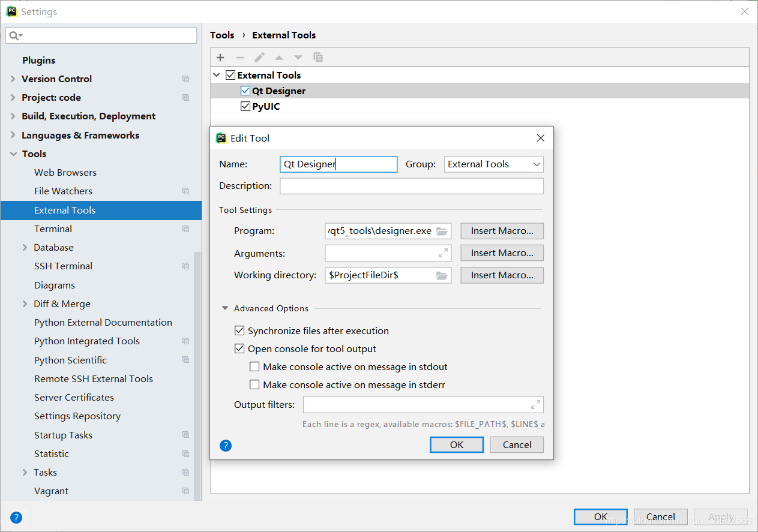Expand Version Control settings
Image resolution: width=758 pixels, height=532 pixels.
point(13,79)
